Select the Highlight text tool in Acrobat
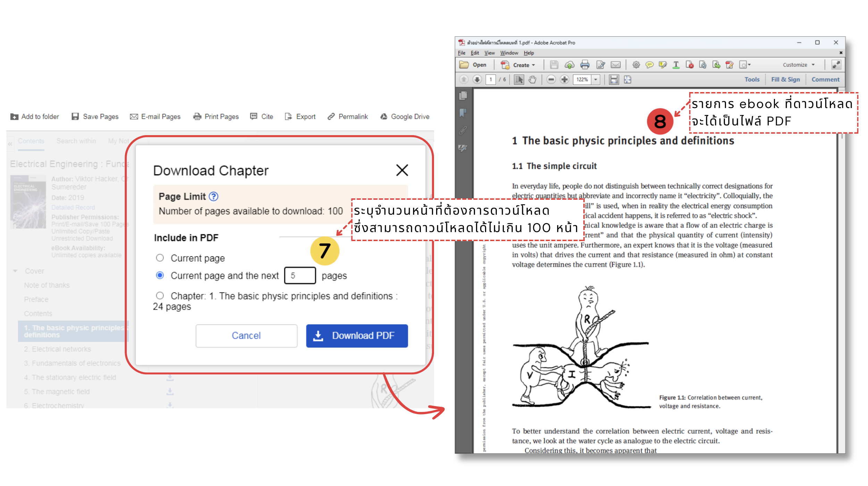 point(662,65)
